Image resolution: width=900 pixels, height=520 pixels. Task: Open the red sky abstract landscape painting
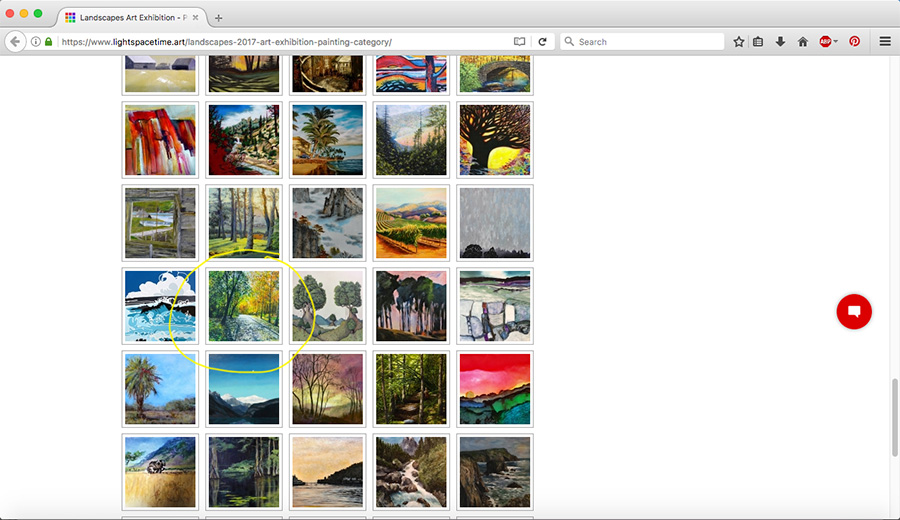495,389
